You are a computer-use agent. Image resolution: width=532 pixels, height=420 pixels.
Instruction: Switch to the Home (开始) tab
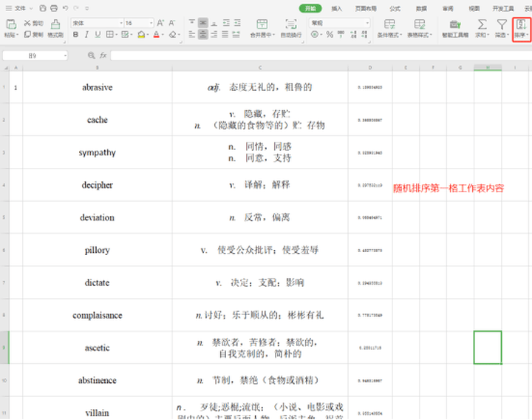pyautogui.click(x=310, y=8)
